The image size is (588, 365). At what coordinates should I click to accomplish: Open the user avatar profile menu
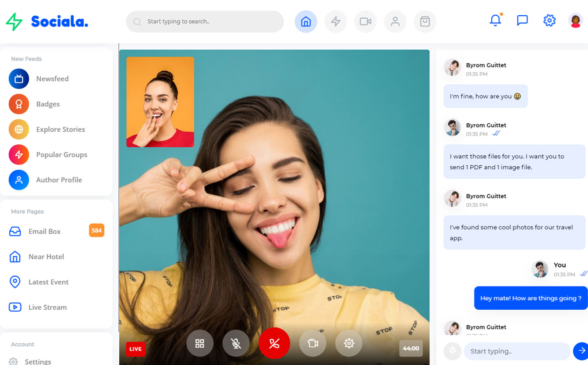click(x=575, y=20)
